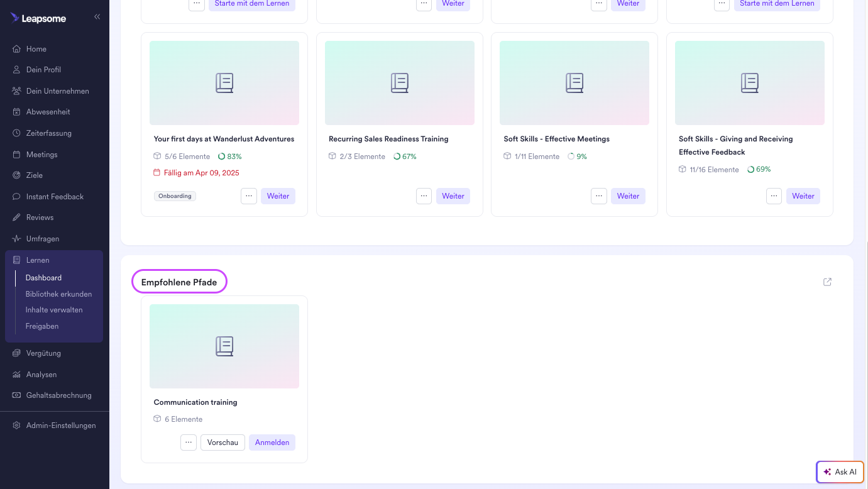Click the Vergütung coins icon
The height and width of the screenshot is (489, 868).
(17, 353)
